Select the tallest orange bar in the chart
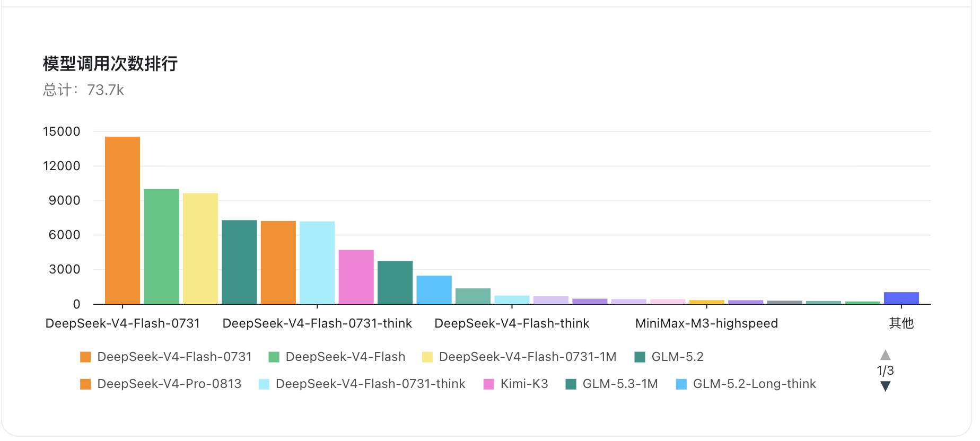Image resolution: width=980 pixels, height=441 pixels. (122, 220)
